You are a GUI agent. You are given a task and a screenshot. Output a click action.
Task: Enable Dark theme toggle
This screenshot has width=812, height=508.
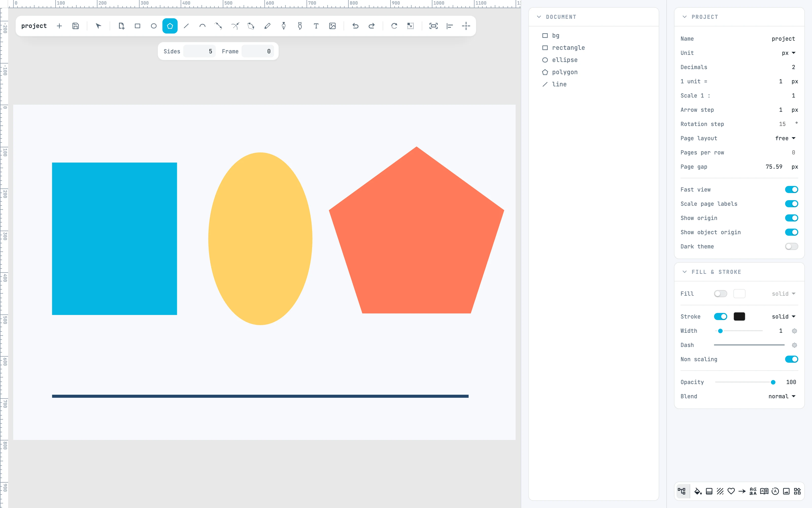tap(791, 247)
